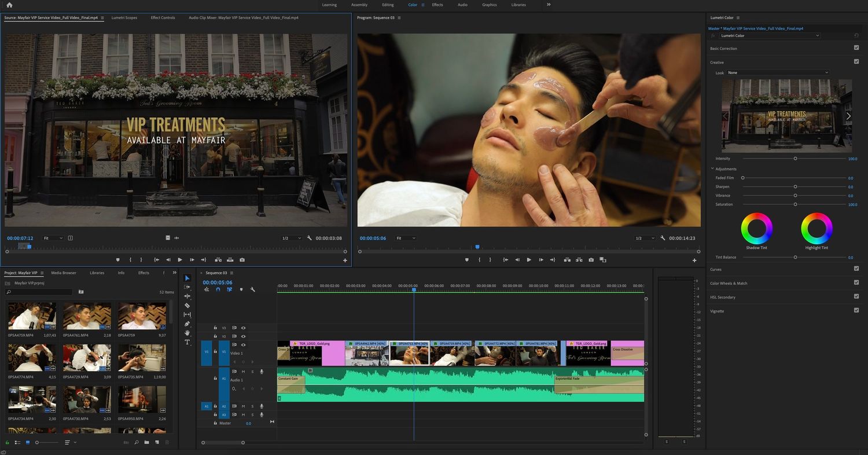
Task: Export frame from the Source monitor
Action: click(242, 260)
